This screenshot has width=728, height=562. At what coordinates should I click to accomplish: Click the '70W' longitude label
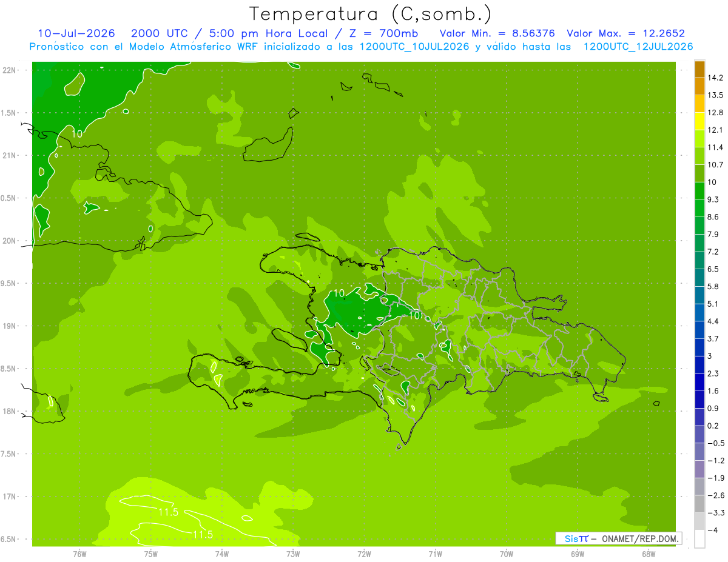coord(506,553)
